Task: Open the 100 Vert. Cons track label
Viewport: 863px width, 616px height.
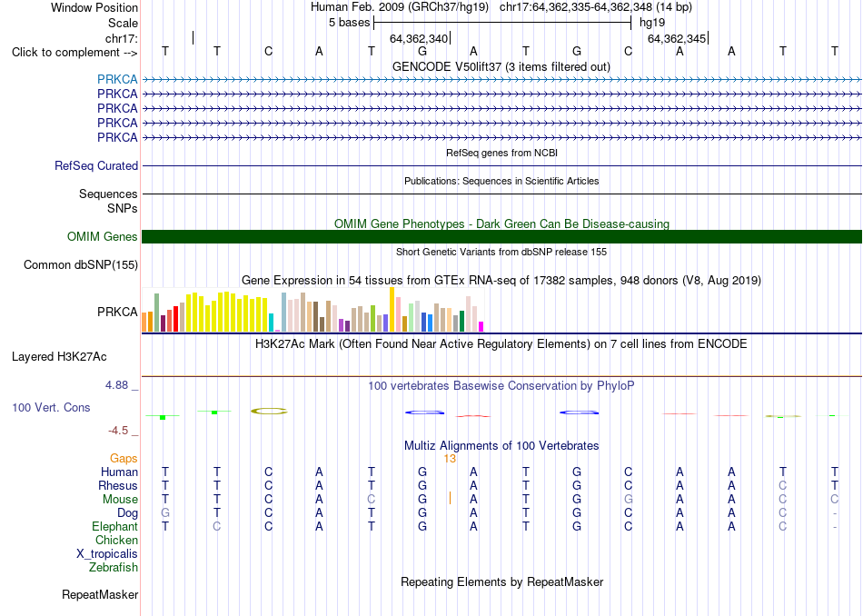Action: [x=51, y=407]
